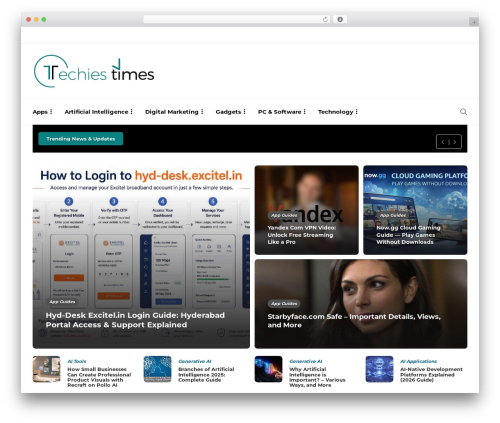Expand the PC & Software menu dots

[x=304, y=112]
